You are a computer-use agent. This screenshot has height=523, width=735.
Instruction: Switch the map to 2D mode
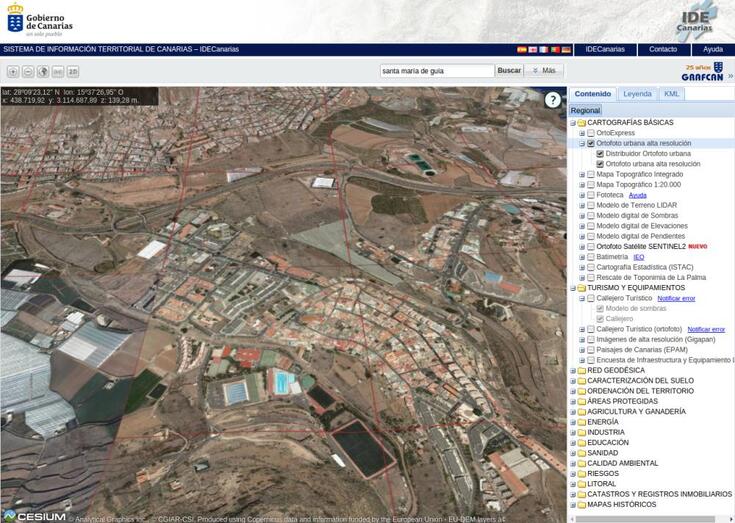tap(73, 71)
